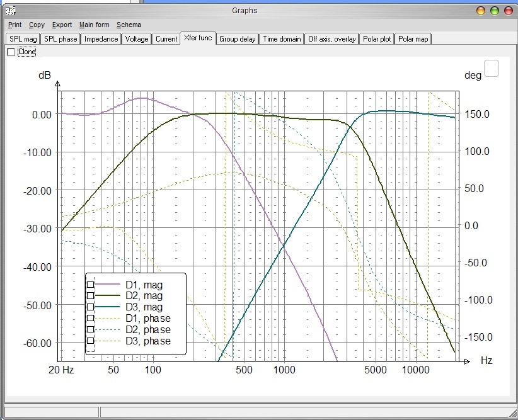This screenshot has width=518, height=420.
Task: Toggle the D3, phase legend checkbox
Action: (90, 341)
